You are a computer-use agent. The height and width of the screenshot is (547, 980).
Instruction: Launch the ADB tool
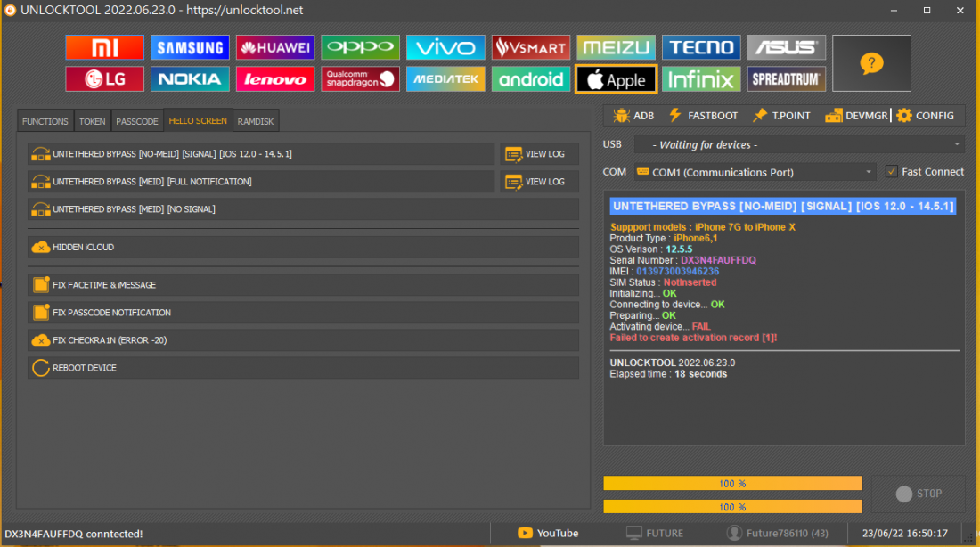click(x=633, y=116)
